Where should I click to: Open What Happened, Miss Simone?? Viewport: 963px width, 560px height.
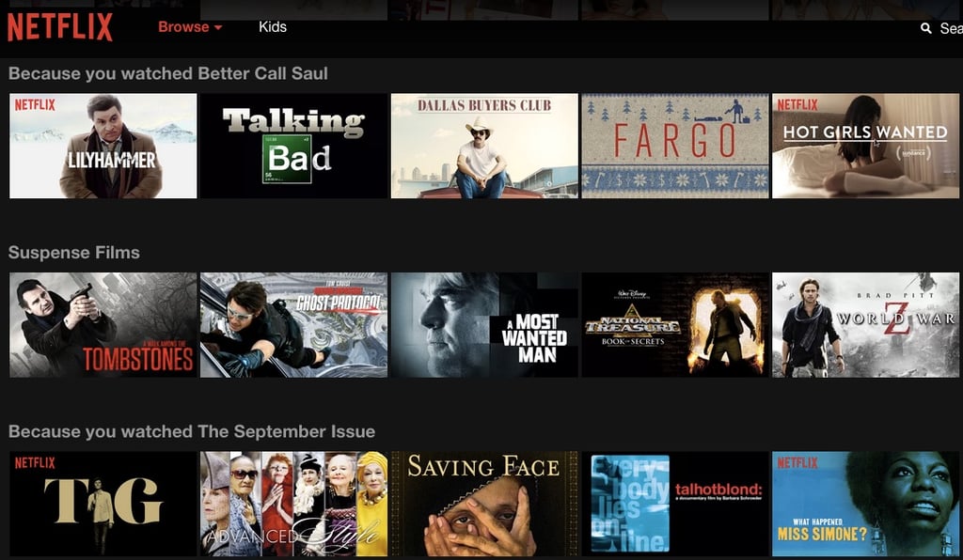point(865,505)
